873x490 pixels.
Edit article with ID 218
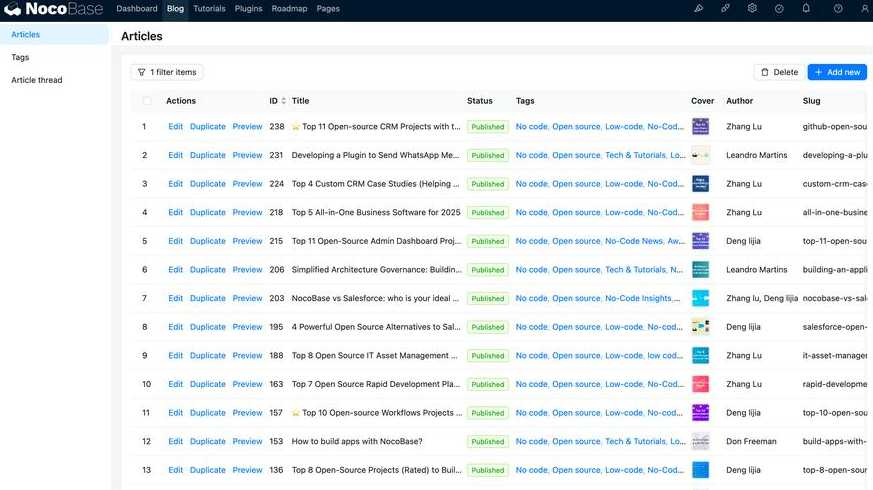(175, 212)
